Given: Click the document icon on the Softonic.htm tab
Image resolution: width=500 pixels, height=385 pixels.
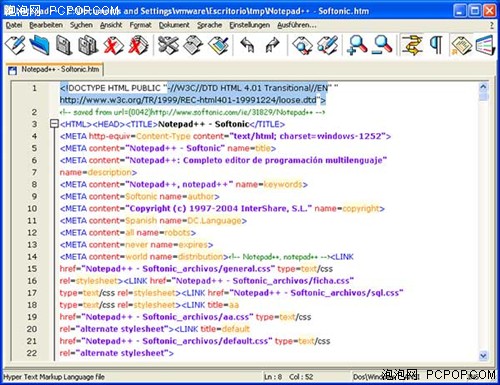Looking at the screenshot, I should [12, 70].
